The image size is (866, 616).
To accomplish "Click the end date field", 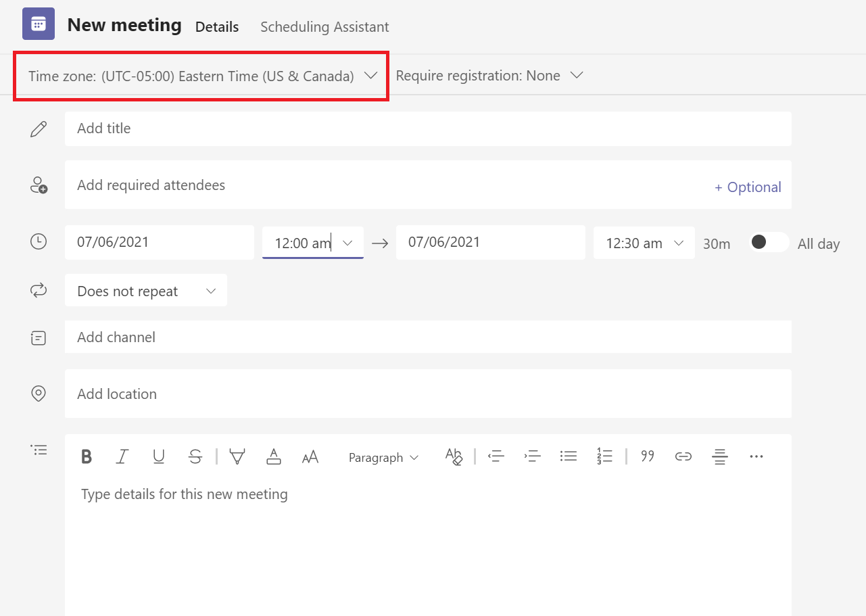I will [491, 243].
